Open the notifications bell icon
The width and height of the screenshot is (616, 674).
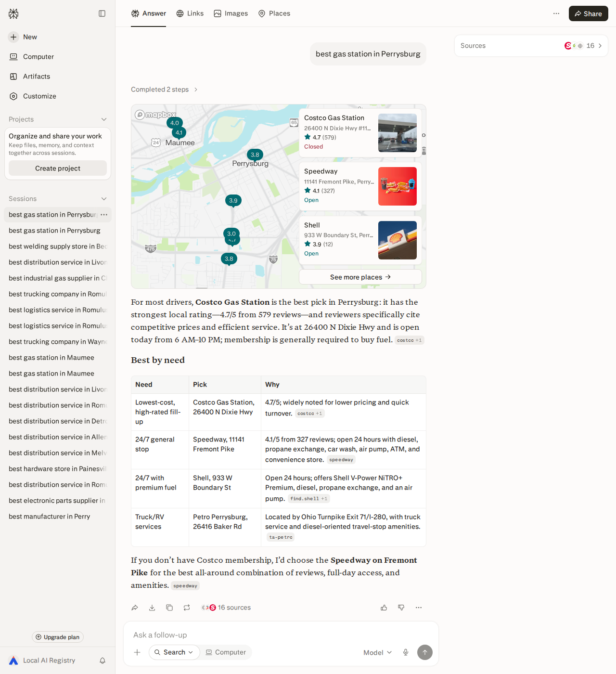pos(103,661)
